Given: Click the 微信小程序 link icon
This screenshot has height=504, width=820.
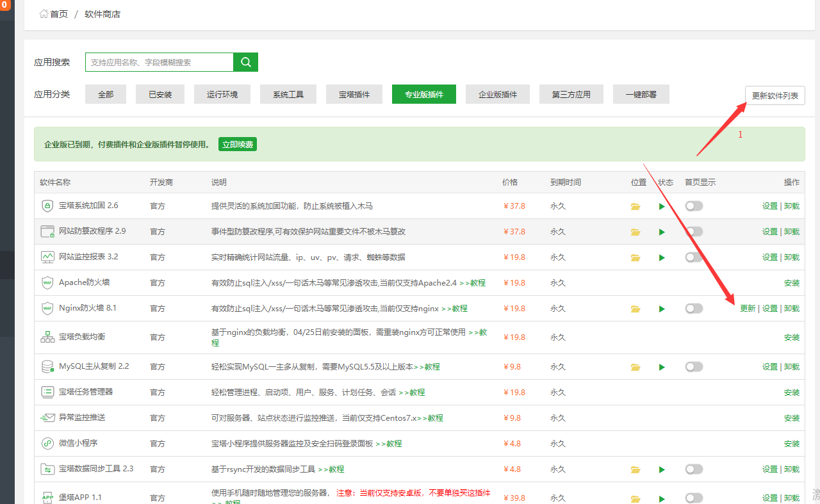Looking at the screenshot, I should pos(47,443).
